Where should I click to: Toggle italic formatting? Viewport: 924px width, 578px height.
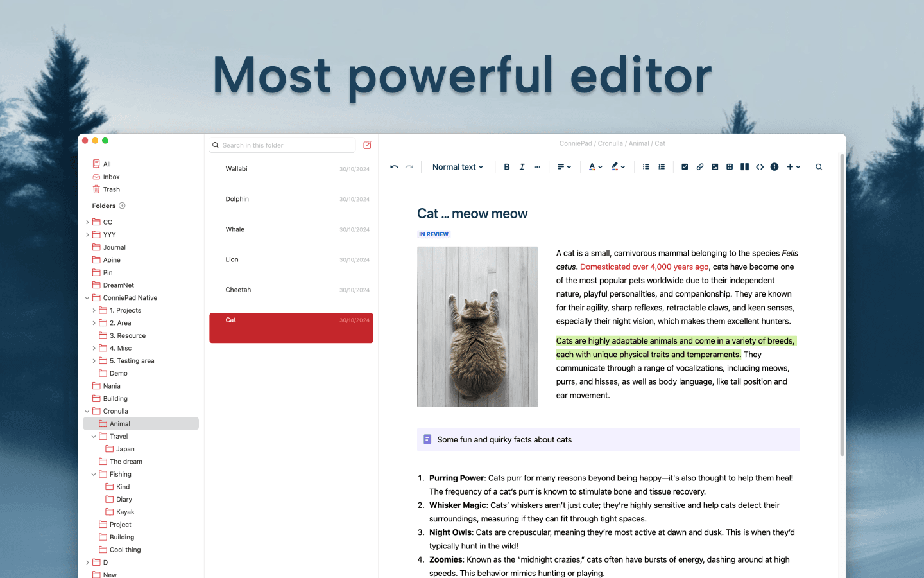[522, 167]
